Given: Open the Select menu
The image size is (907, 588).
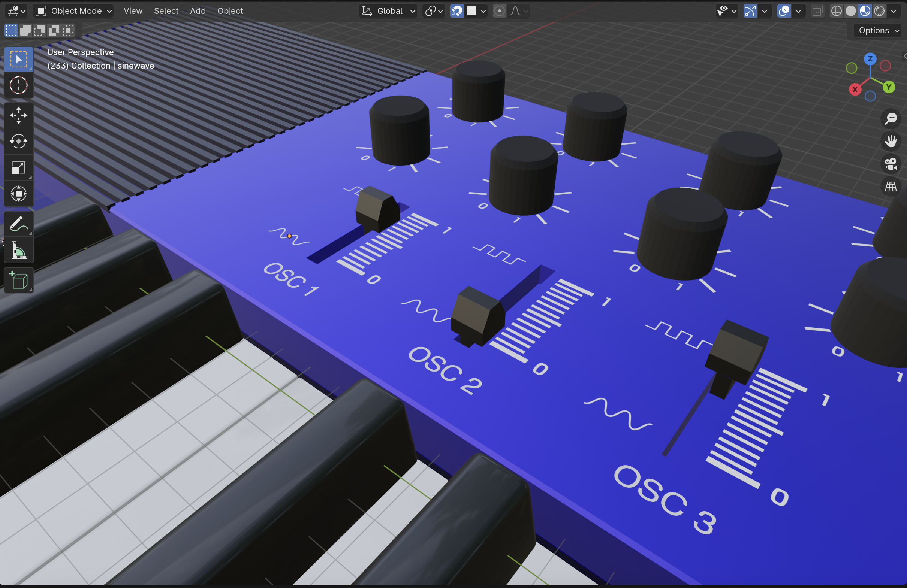Looking at the screenshot, I should point(166,11).
